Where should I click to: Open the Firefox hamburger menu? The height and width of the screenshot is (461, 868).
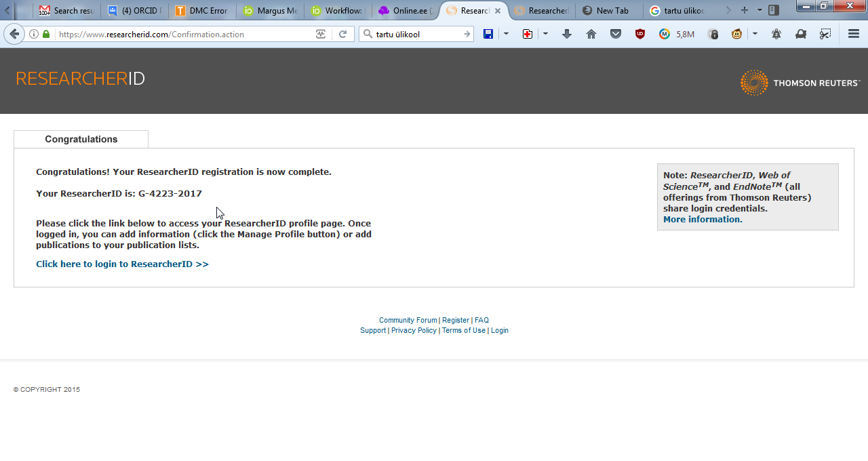click(x=854, y=34)
